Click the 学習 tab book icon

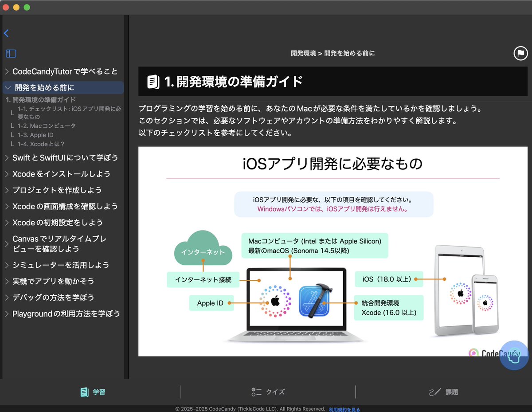(84, 392)
